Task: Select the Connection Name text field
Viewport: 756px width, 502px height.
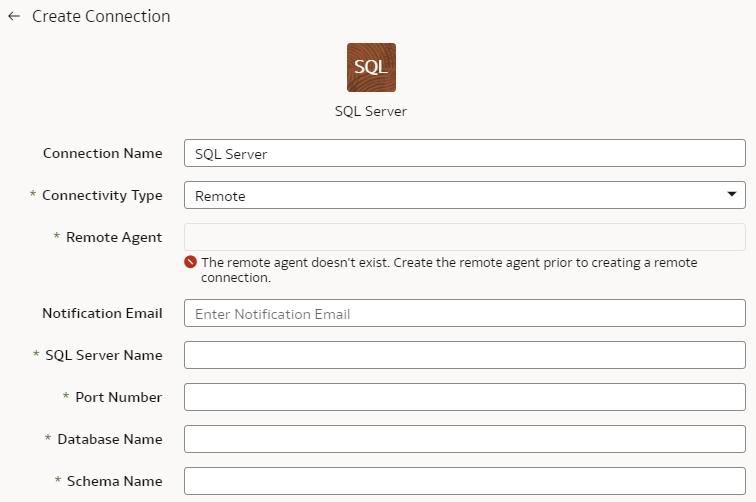Action: pyautogui.click(x=465, y=153)
